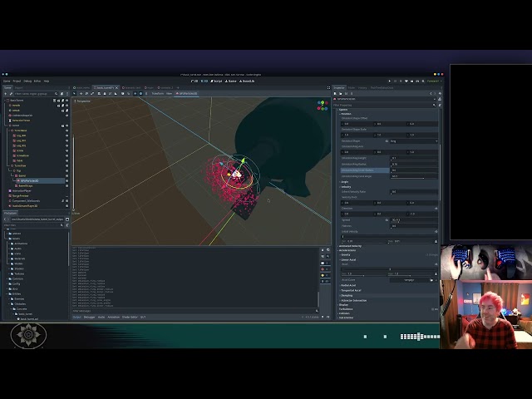
Task: Open the Shader Editor bottom panel
Action: click(x=130, y=318)
